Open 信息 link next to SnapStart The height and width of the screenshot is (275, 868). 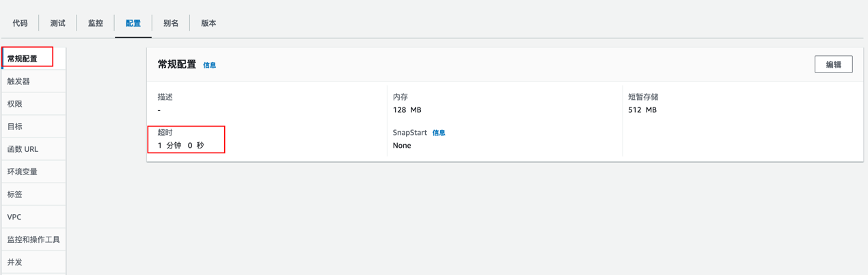[x=439, y=133]
